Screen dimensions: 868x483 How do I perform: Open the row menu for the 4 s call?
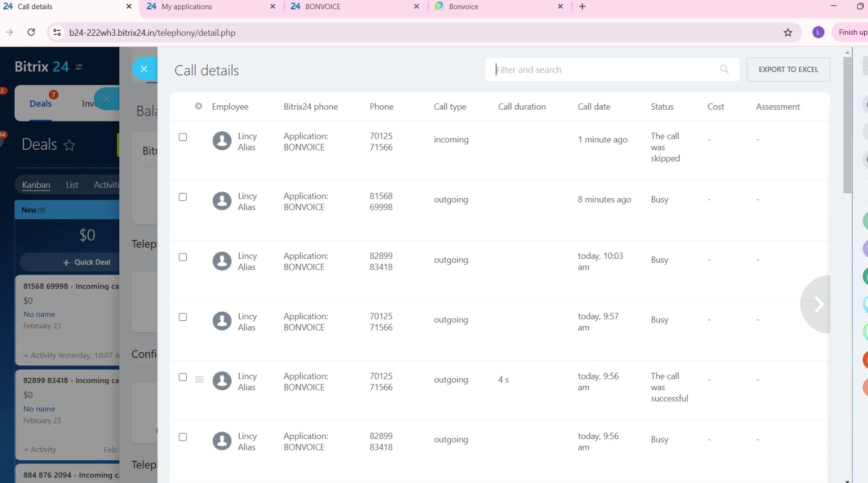199,380
